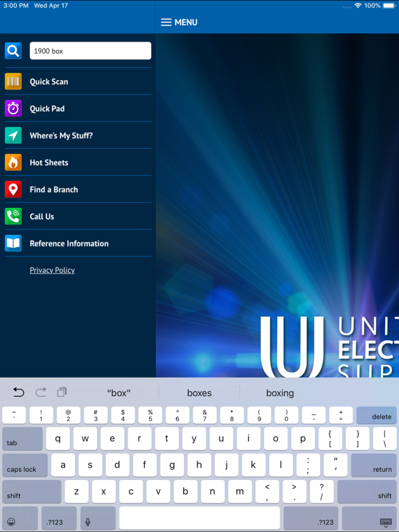The width and height of the screenshot is (399, 532).
Task: Tap the o key
Action: tap(276, 438)
